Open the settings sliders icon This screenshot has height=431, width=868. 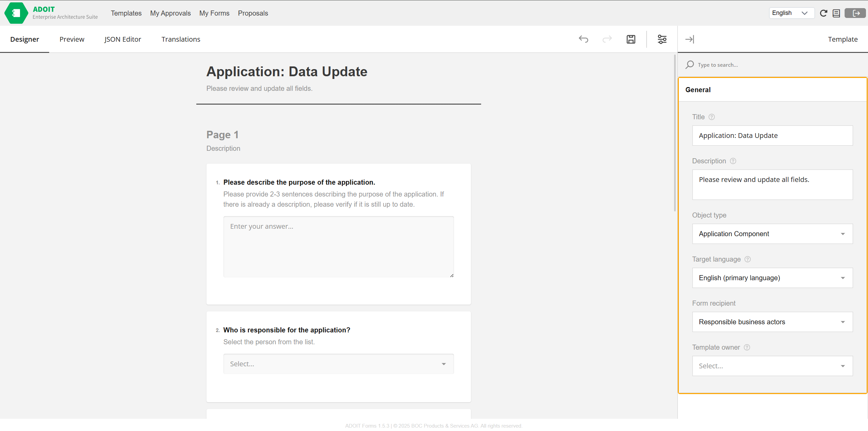(662, 39)
